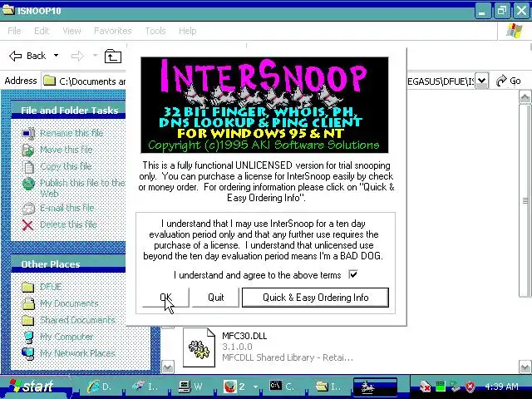Open the Back history dropdown arrow
The image size is (532, 399).
click(x=56, y=56)
